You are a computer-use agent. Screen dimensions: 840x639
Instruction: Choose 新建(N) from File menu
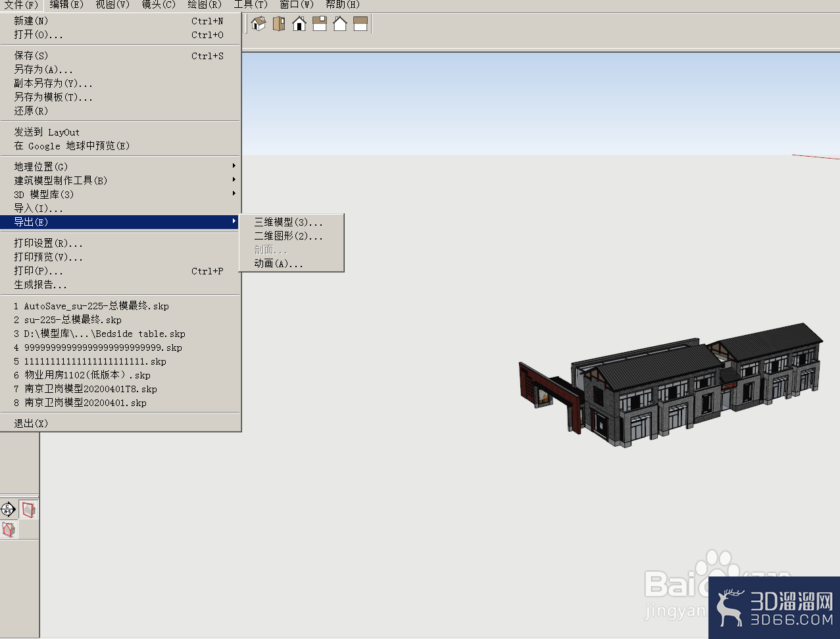[x=121, y=21]
